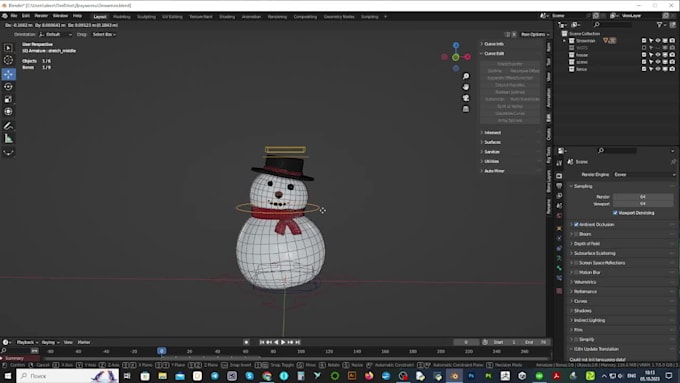Select the Annotate tool
680x383 pixels.
(x=8, y=126)
